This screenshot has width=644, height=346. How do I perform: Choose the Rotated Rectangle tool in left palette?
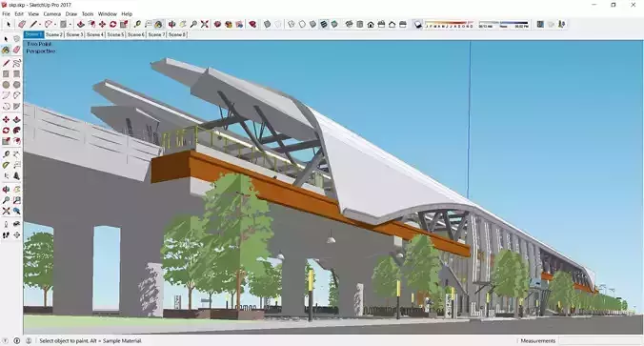point(16,74)
